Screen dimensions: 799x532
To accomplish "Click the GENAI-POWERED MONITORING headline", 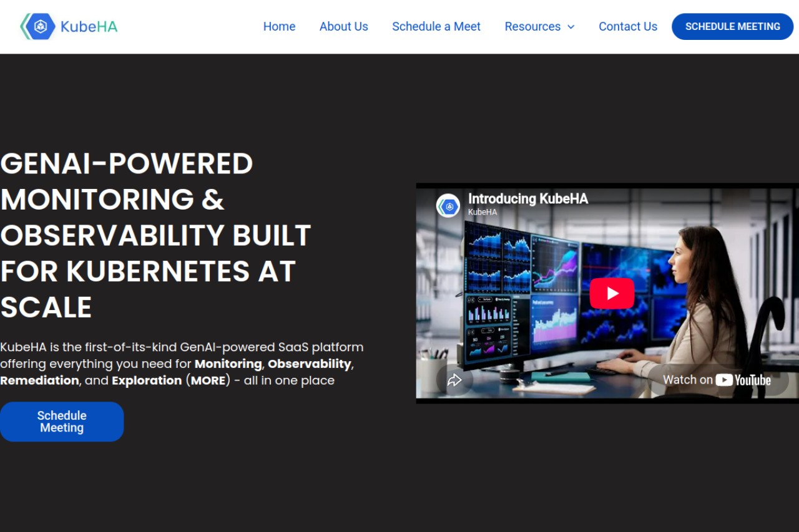I will (x=156, y=235).
